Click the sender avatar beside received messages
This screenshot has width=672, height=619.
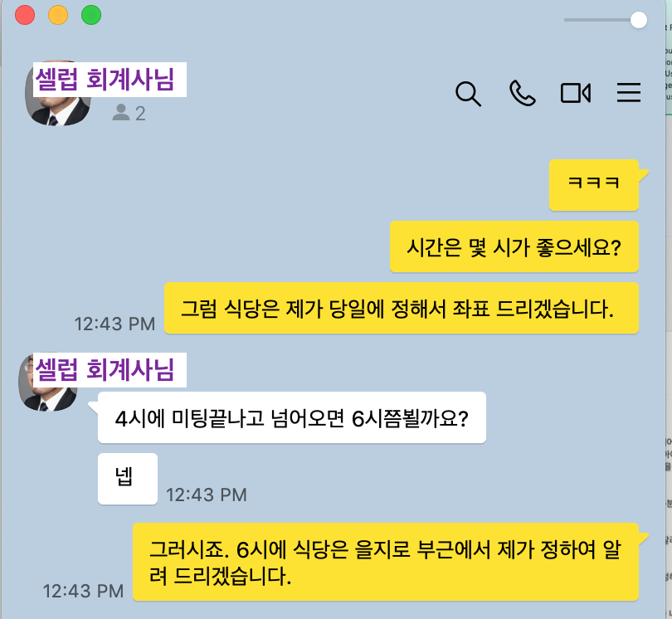point(48,383)
